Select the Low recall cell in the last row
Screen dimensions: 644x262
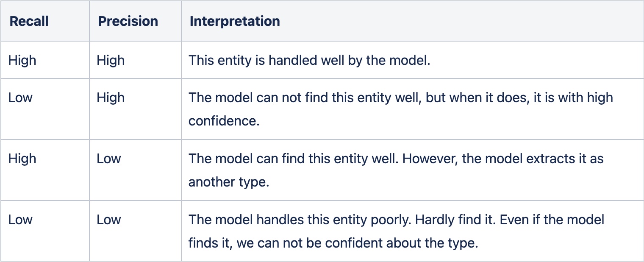tap(20, 220)
